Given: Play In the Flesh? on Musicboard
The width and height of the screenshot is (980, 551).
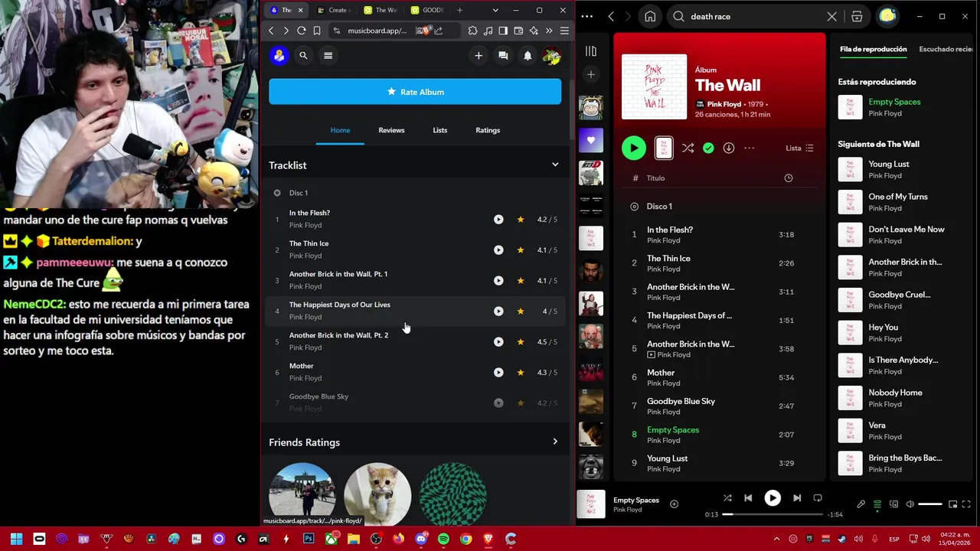Looking at the screenshot, I should (x=498, y=219).
